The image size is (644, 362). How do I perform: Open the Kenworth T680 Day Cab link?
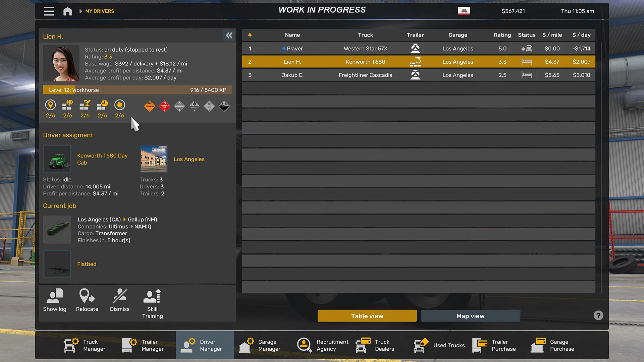point(102,159)
